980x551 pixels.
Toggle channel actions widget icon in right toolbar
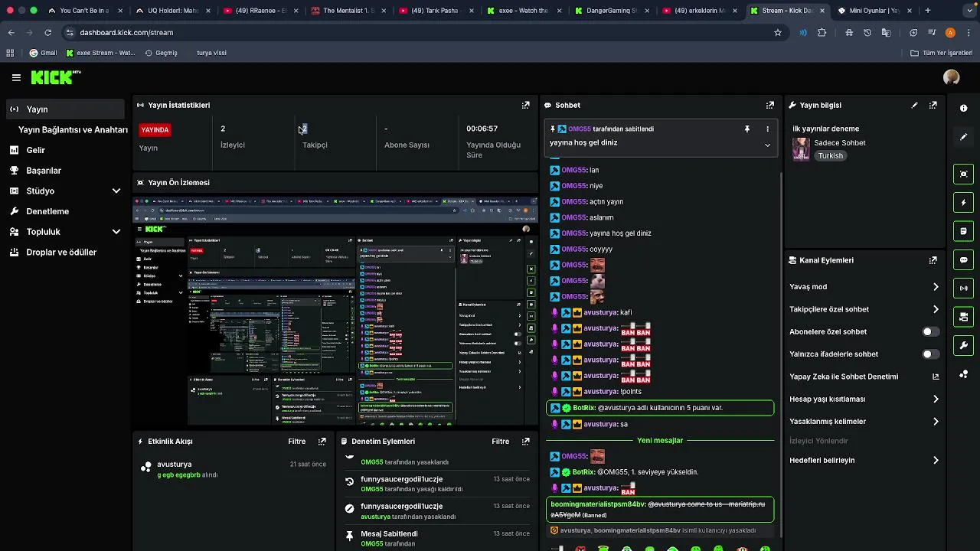click(964, 317)
